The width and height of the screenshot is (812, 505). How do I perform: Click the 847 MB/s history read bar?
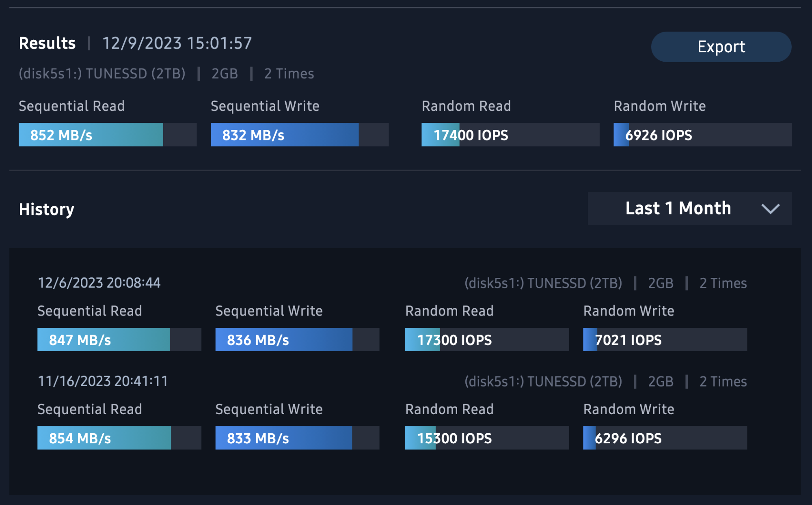[x=119, y=340]
